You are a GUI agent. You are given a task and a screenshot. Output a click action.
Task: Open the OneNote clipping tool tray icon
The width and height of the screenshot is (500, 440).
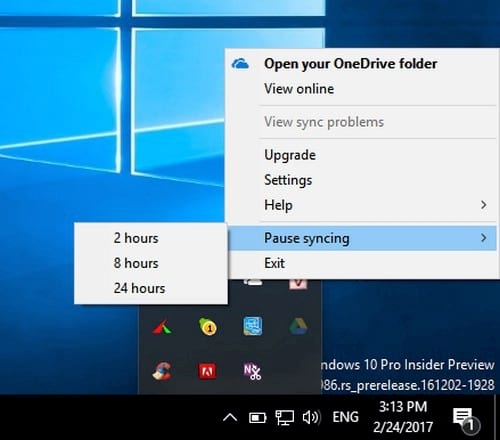(252, 372)
